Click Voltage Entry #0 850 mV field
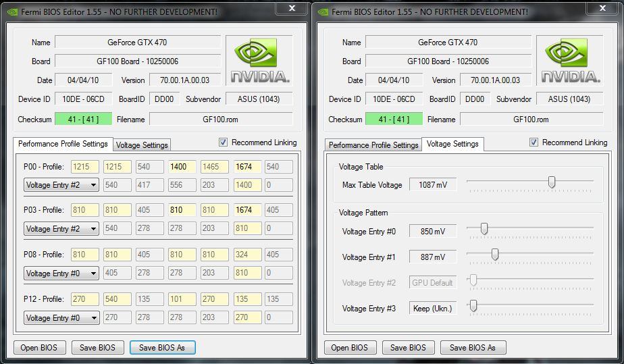 tap(433, 231)
